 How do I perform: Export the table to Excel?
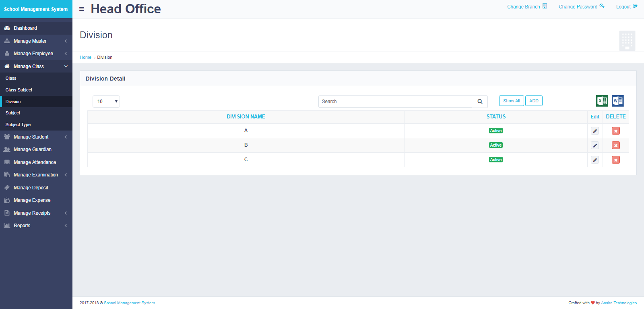(x=602, y=101)
